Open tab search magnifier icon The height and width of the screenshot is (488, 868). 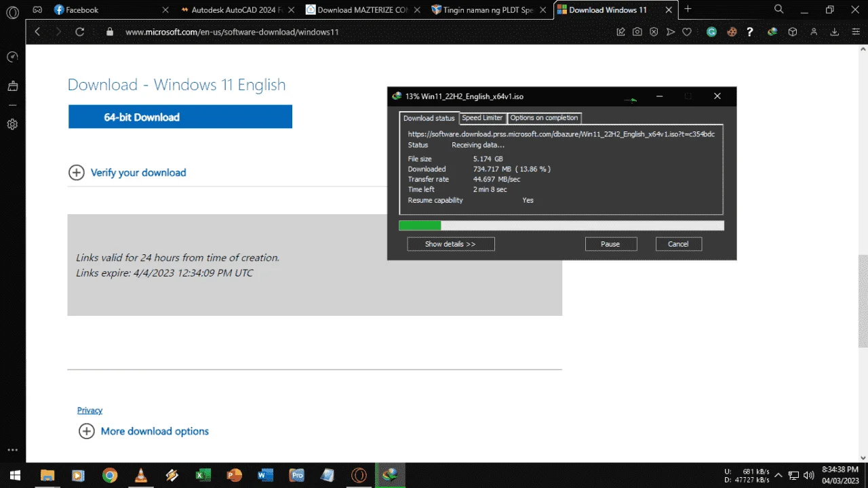779,9
